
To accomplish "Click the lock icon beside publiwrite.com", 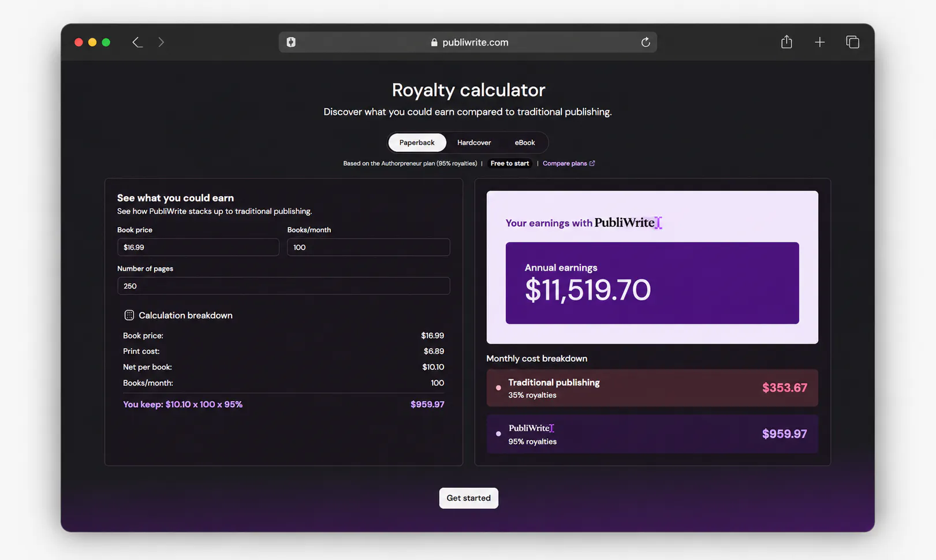I will coord(434,42).
